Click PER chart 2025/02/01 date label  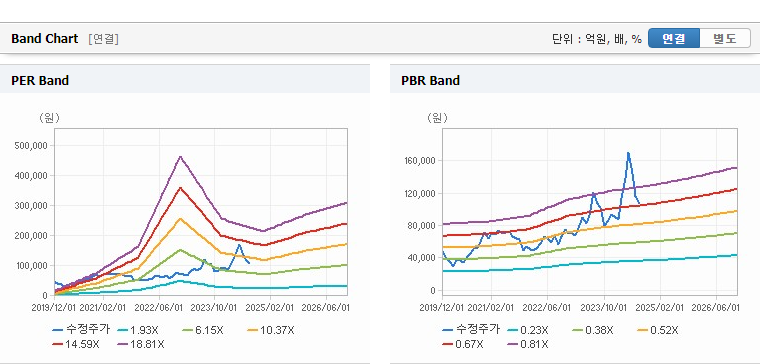270,308
